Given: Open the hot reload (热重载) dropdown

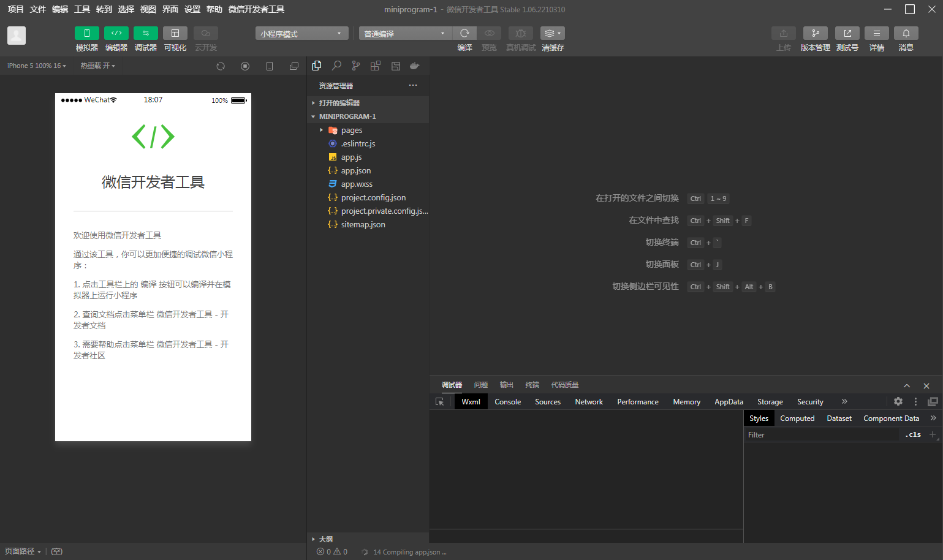Looking at the screenshot, I should [x=97, y=66].
